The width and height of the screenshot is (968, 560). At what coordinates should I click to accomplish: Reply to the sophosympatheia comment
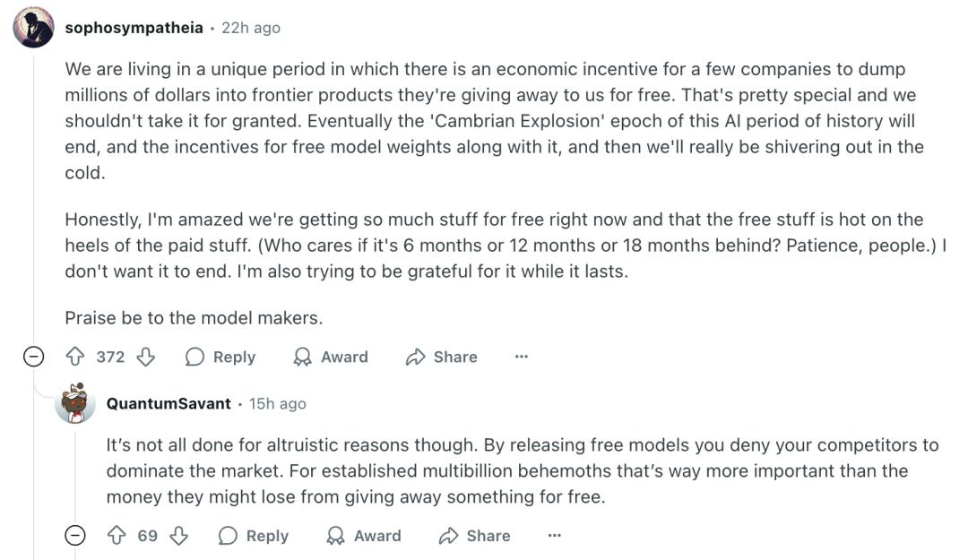[x=220, y=357]
